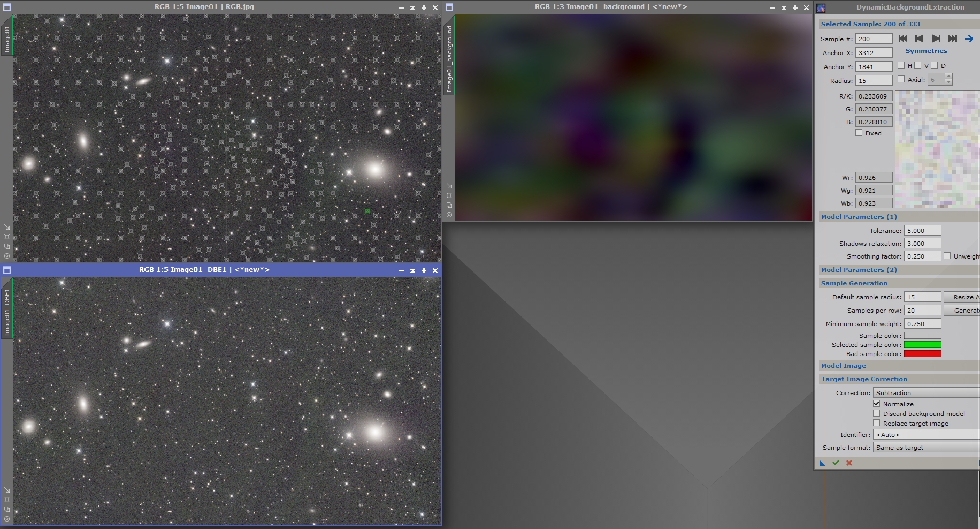Collapse the Target Image Correction section
This screenshot has width=980, height=529.
click(899, 379)
